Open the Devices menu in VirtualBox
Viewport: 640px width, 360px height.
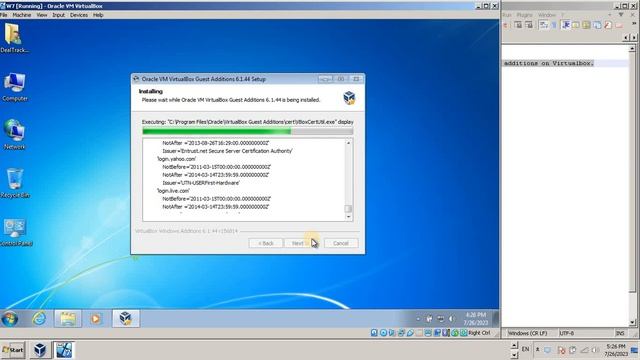click(79, 15)
